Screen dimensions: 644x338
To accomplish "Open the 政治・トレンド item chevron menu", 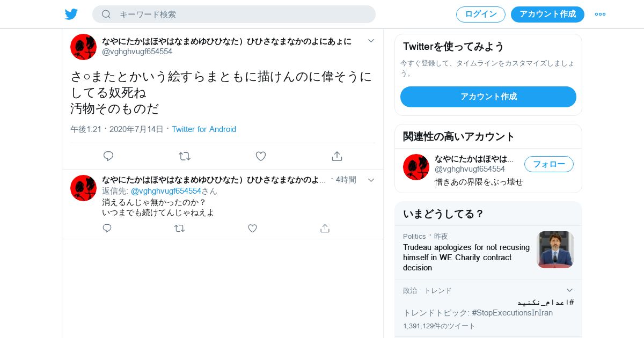I will click(x=570, y=290).
